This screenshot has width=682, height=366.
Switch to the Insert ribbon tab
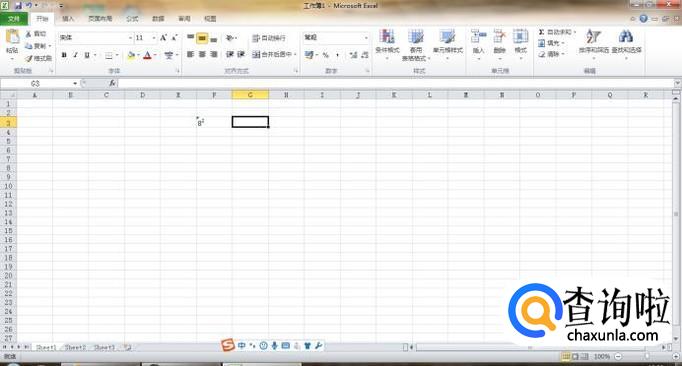coord(68,19)
